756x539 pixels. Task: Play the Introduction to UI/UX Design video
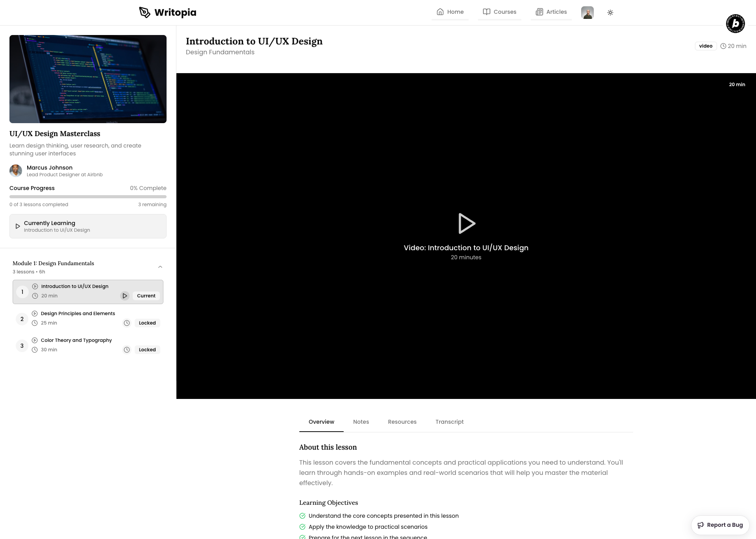(x=466, y=223)
